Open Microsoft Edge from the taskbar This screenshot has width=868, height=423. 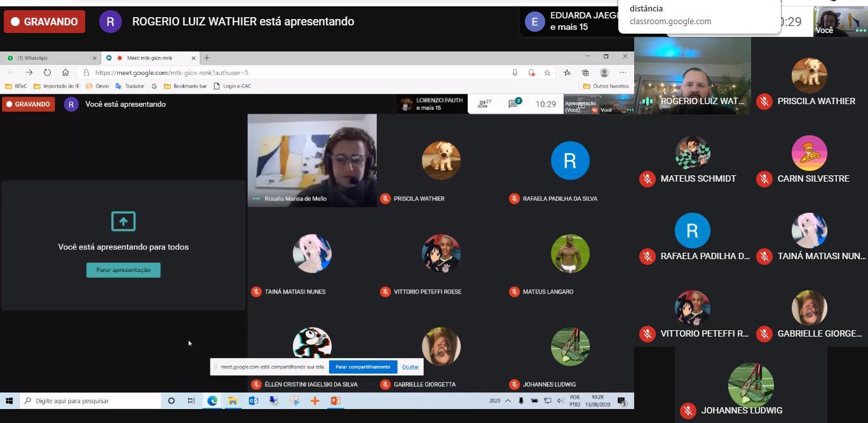pos(212,401)
